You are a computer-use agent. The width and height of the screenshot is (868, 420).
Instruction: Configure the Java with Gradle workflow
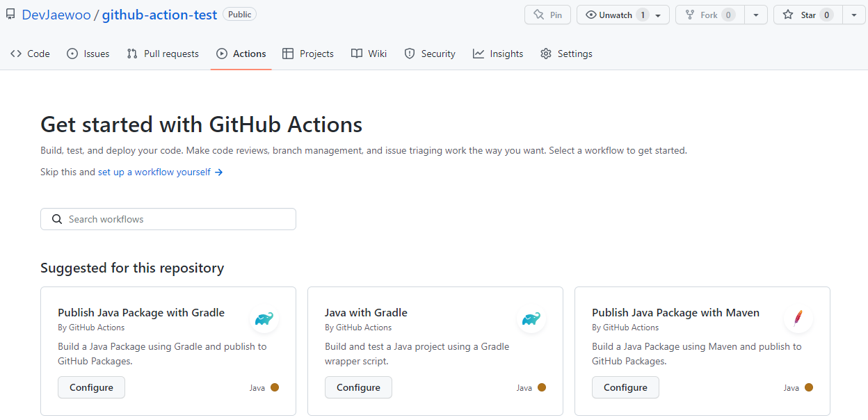pos(358,387)
